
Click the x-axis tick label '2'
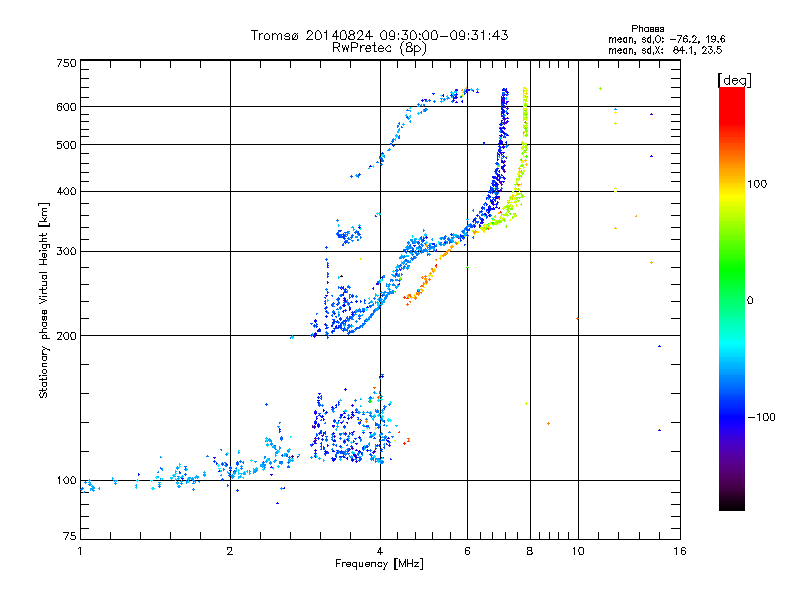tap(230, 551)
